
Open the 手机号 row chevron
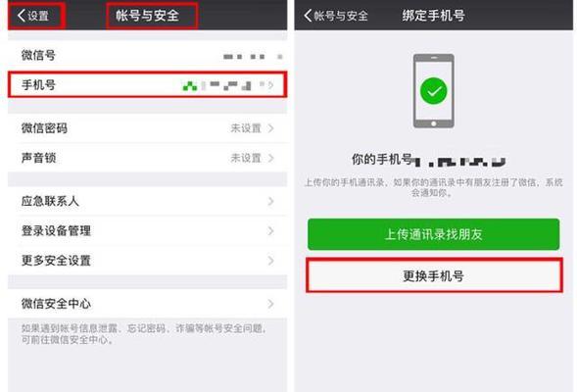pos(270,85)
